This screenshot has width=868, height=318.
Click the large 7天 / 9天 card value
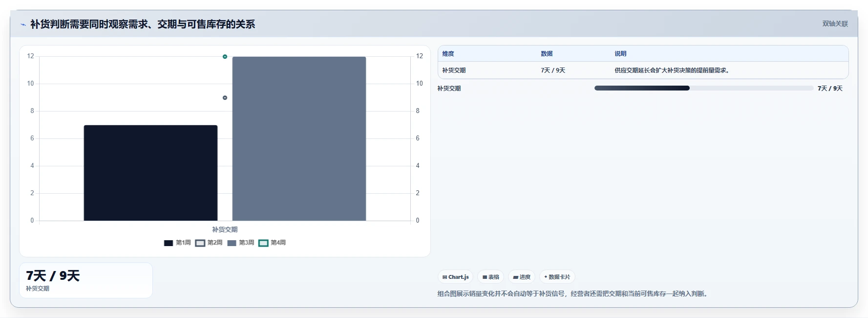coord(53,276)
